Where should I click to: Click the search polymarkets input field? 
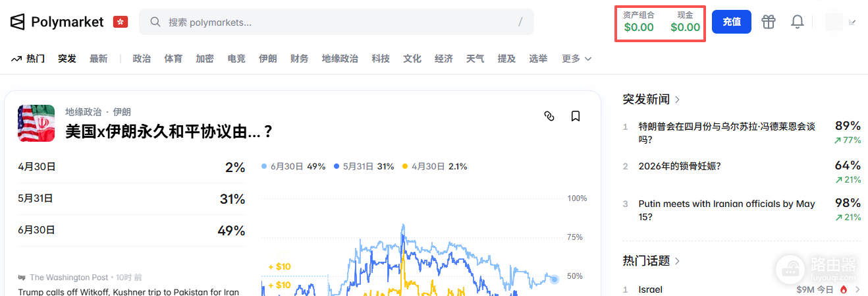point(337,22)
